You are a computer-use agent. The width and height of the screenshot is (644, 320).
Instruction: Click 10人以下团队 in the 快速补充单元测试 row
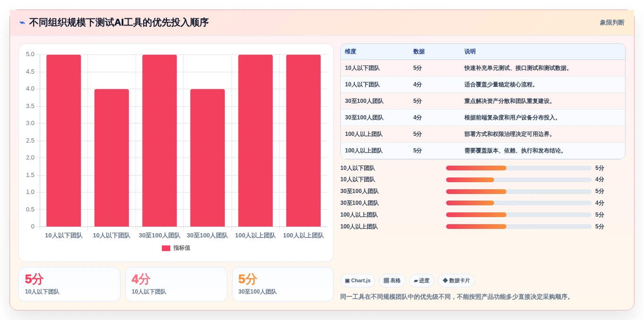(x=362, y=68)
